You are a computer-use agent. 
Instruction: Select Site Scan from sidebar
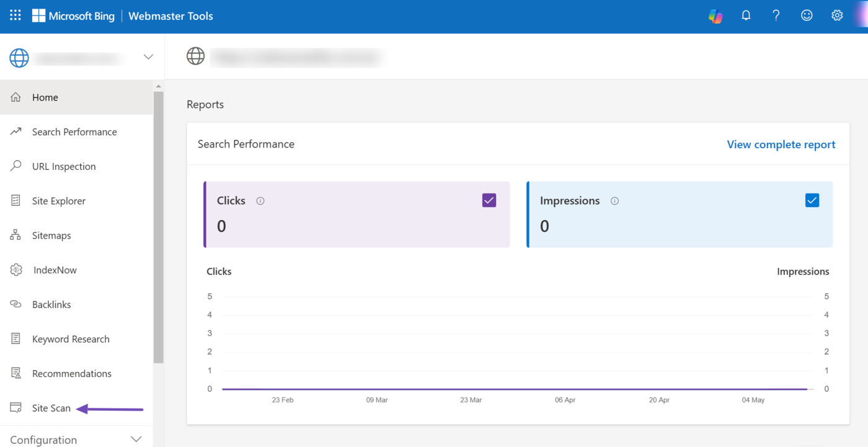point(51,408)
